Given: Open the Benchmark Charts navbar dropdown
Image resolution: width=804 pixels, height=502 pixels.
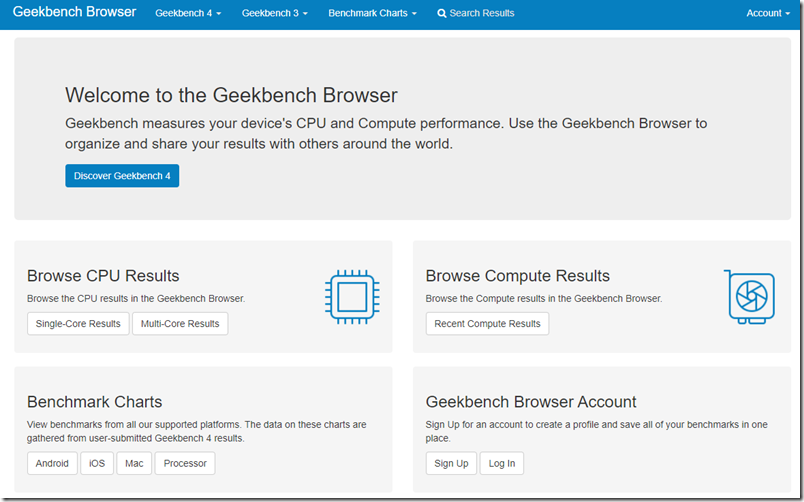Looking at the screenshot, I should (373, 13).
